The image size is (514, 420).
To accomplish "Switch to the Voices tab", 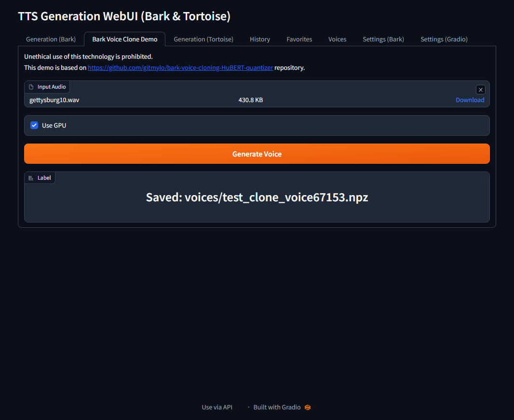I will pos(338,39).
